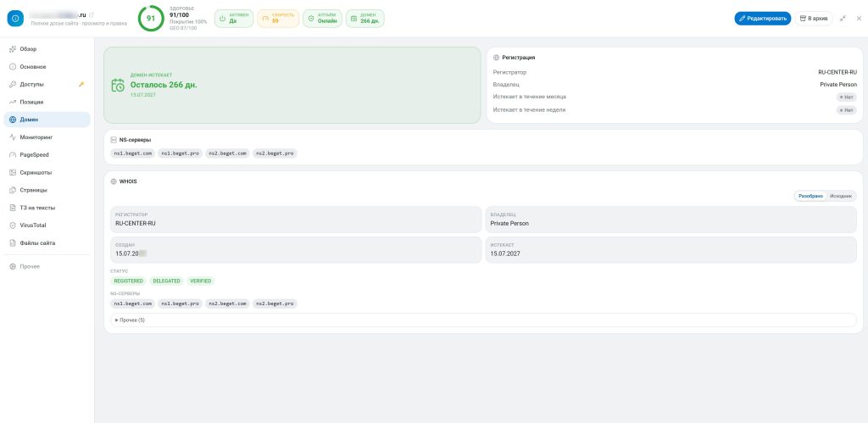Click the REGISTERED status tag

pos(129,281)
